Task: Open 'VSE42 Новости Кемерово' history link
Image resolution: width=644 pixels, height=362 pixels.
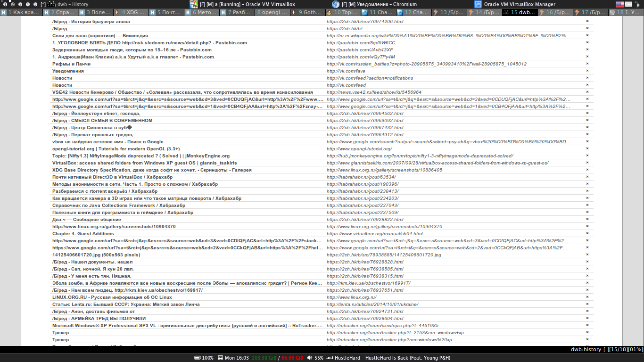Action: [182, 92]
